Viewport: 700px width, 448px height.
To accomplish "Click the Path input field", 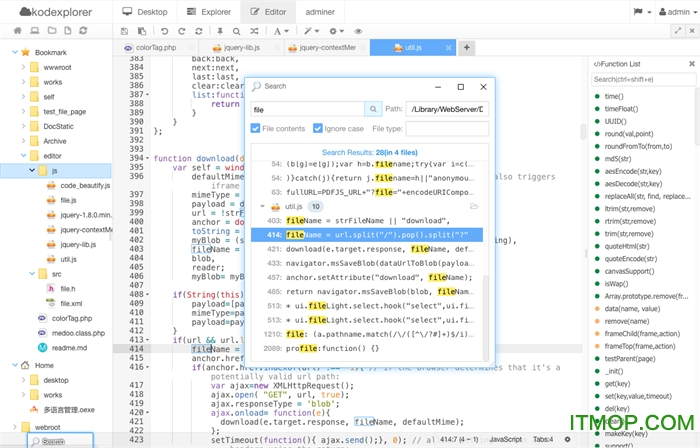I will (447, 109).
